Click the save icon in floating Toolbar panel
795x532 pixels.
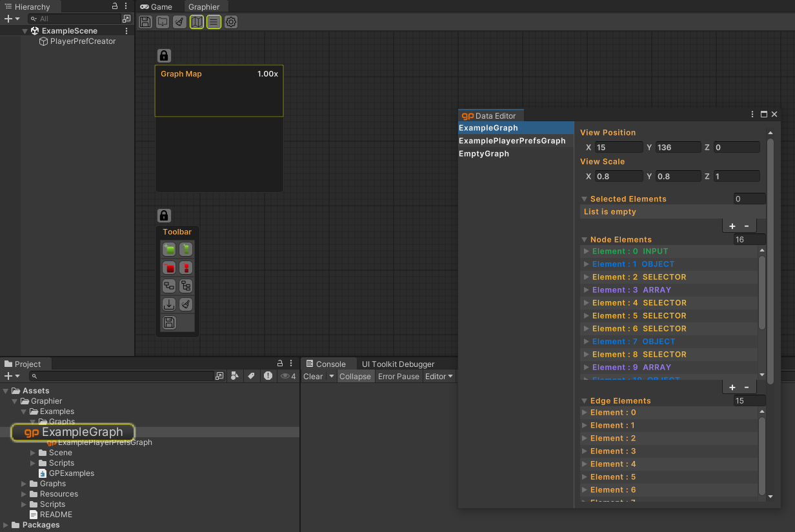[169, 323]
